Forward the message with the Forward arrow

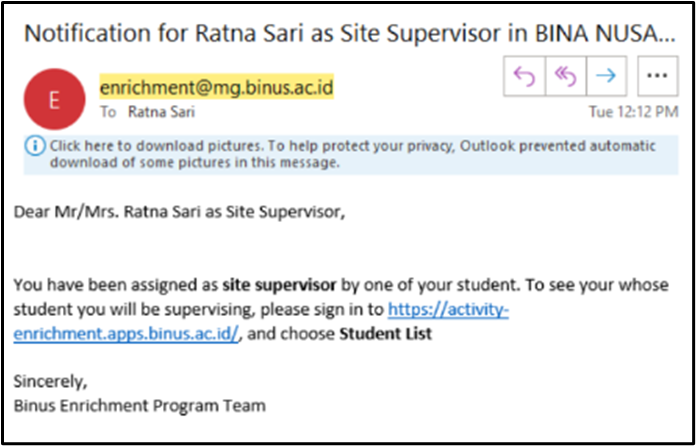pos(606,76)
